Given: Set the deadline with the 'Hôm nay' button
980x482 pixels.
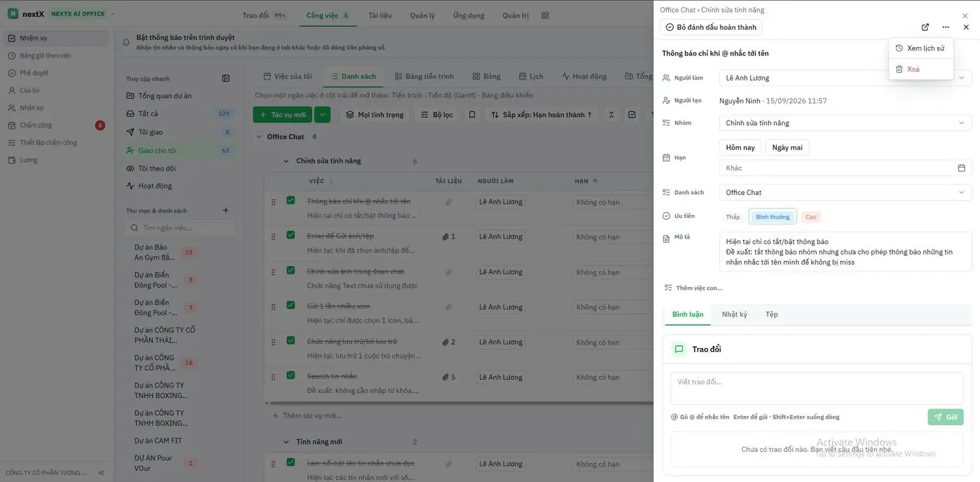Looking at the screenshot, I should pos(740,148).
